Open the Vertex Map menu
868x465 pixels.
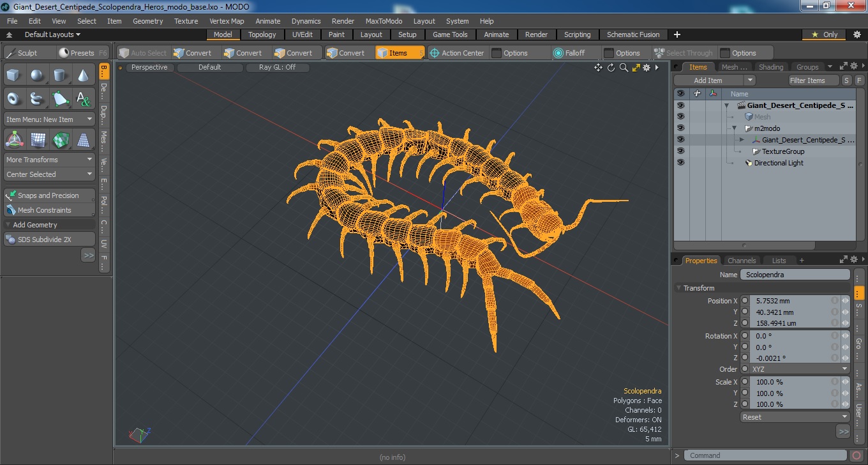[x=227, y=21]
